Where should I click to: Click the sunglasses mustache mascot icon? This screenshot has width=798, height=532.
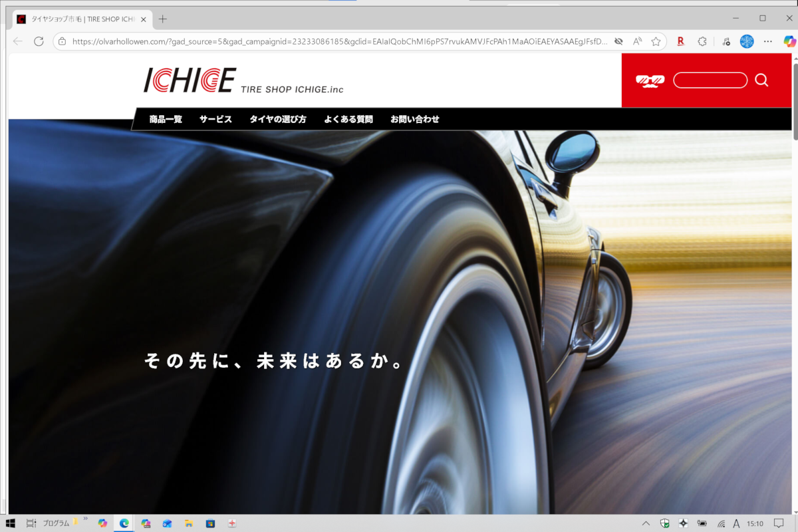point(650,80)
